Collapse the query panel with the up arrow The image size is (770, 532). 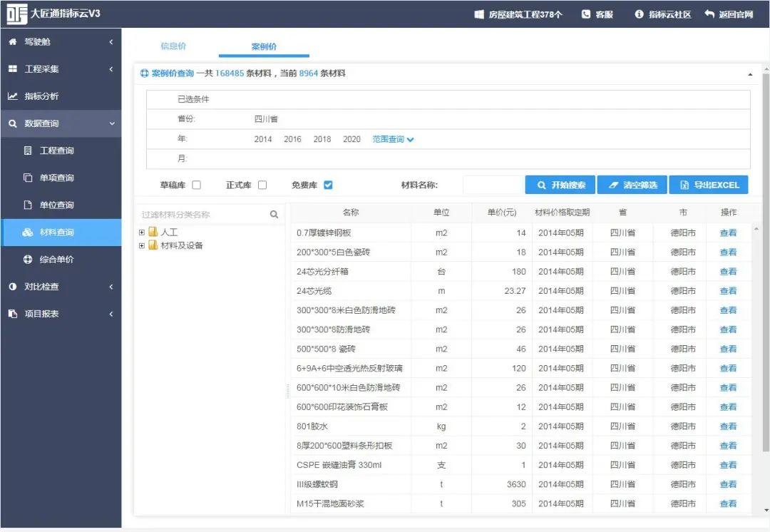click(x=750, y=74)
